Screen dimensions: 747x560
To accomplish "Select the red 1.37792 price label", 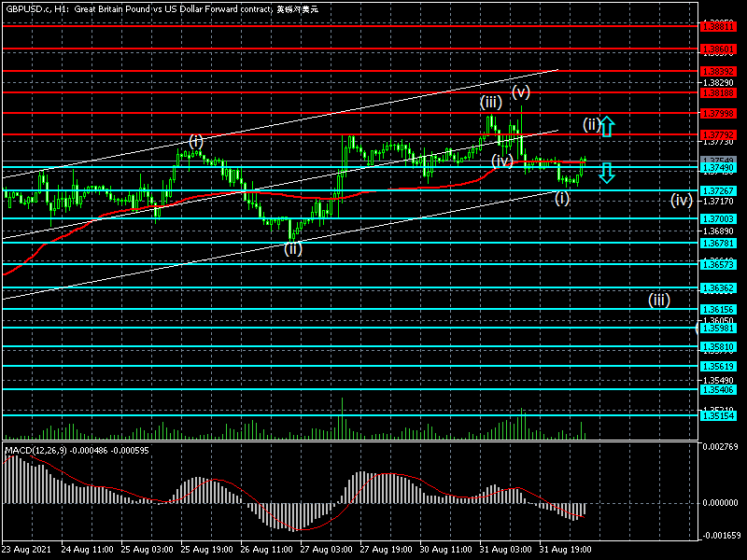I will tap(718, 135).
